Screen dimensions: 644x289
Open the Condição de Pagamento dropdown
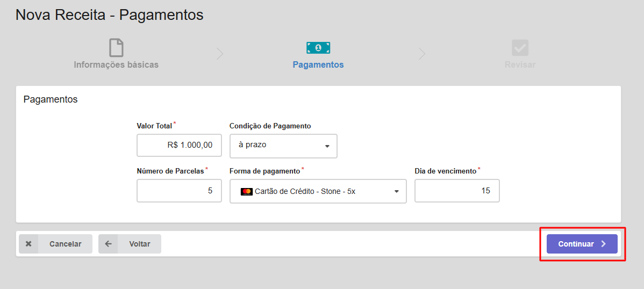coord(283,146)
